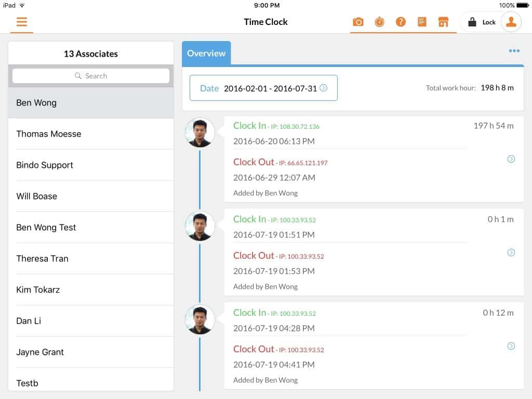The height and width of the screenshot is (399, 532).
Task: Expand details of 0 h 12 m entry
Action: pos(511,346)
